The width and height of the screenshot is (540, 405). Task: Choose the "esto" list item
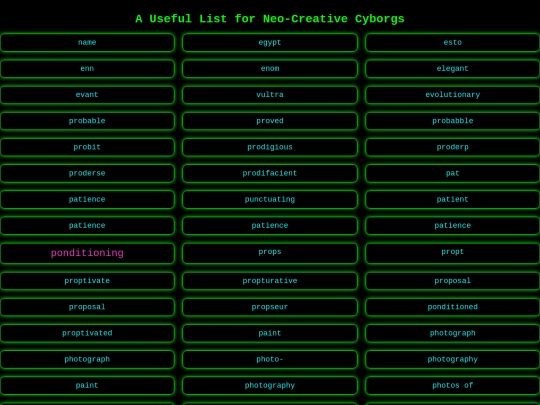click(x=453, y=42)
